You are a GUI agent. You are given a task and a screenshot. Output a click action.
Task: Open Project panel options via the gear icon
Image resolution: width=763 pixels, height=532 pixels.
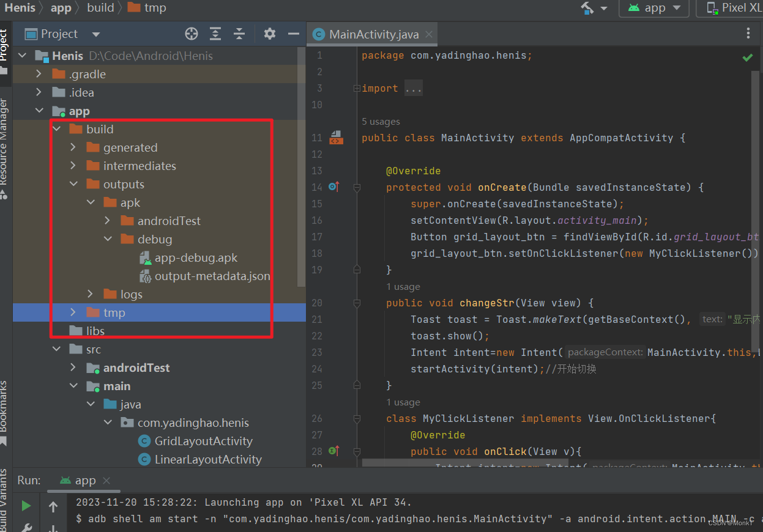pyautogui.click(x=269, y=34)
